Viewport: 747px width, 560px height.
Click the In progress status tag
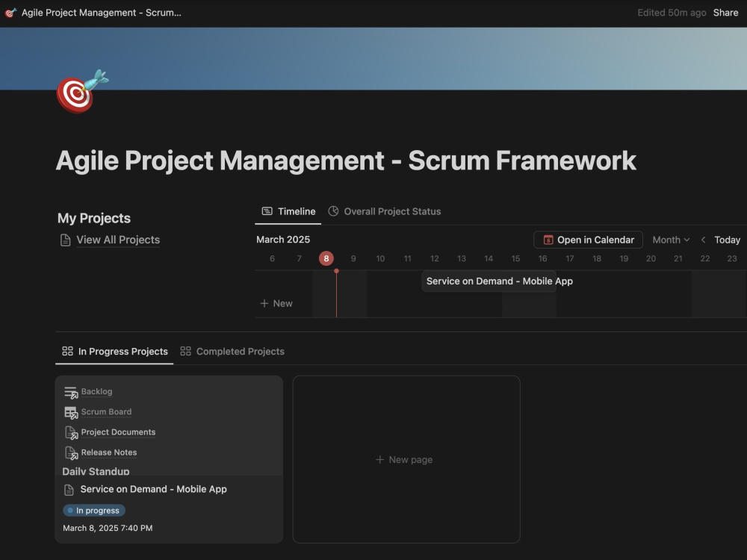tap(94, 511)
